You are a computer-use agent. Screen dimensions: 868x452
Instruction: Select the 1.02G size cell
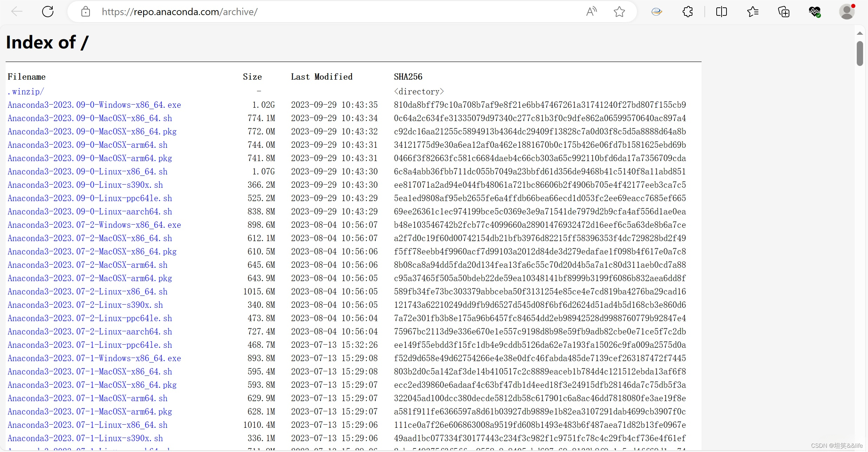point(263,105)
